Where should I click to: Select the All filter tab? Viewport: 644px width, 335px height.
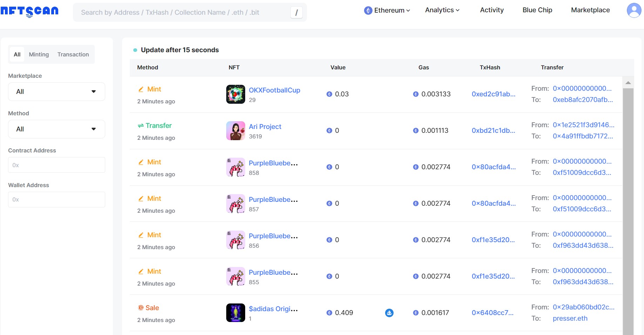coord(17,54)
